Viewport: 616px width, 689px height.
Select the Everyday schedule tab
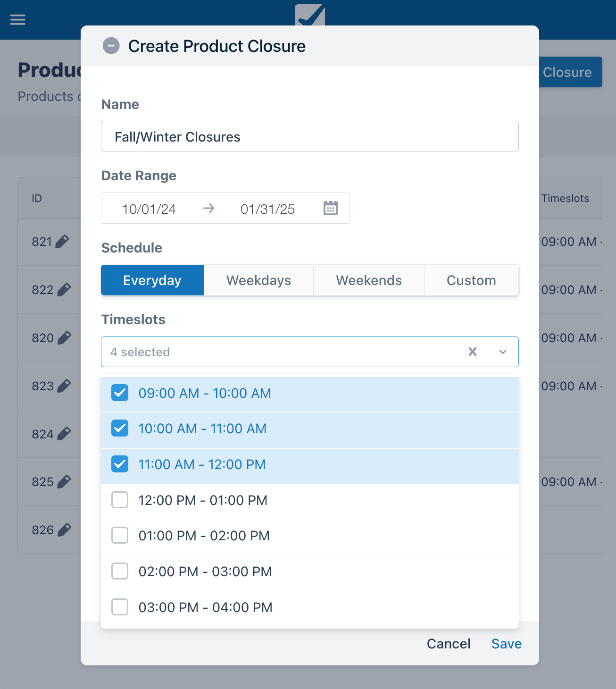pyautogui.click(x=152, y=280)
